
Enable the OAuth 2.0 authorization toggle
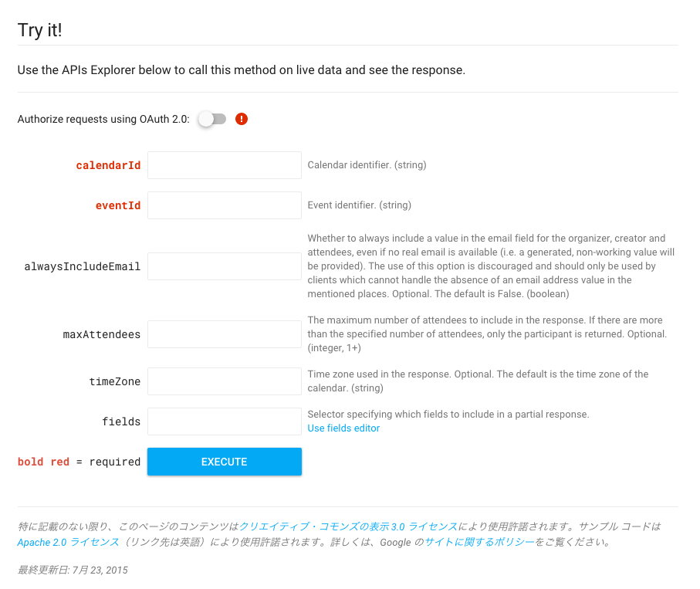click(212, 119)
